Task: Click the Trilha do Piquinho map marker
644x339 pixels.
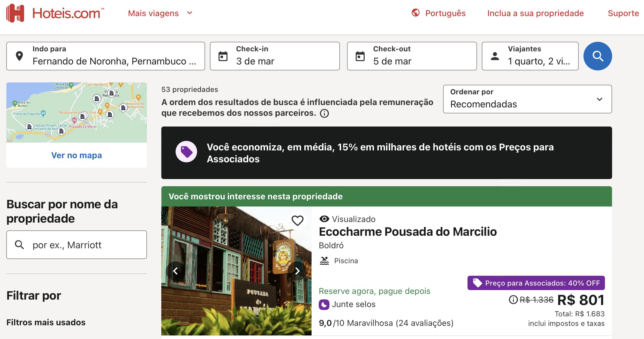Action: pyautogui.click(x=44, y=113)
